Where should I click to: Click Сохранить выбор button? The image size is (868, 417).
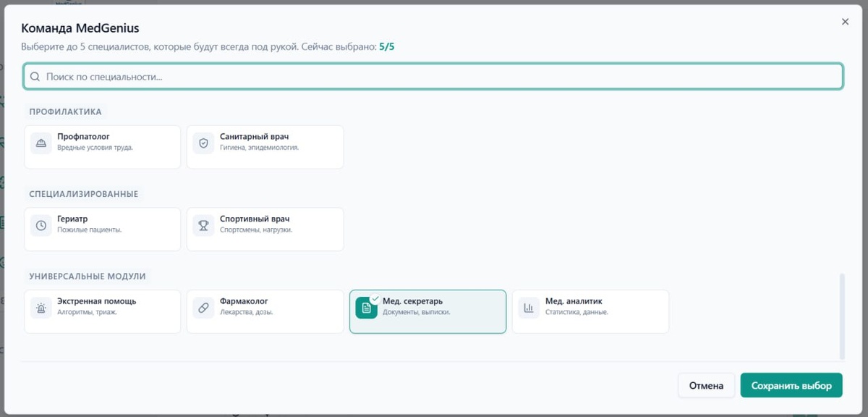791,386
